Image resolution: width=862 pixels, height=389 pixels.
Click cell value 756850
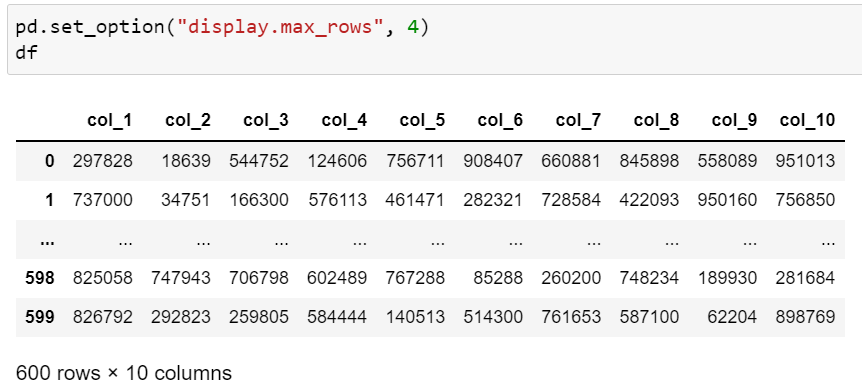[x=805, y=200]
